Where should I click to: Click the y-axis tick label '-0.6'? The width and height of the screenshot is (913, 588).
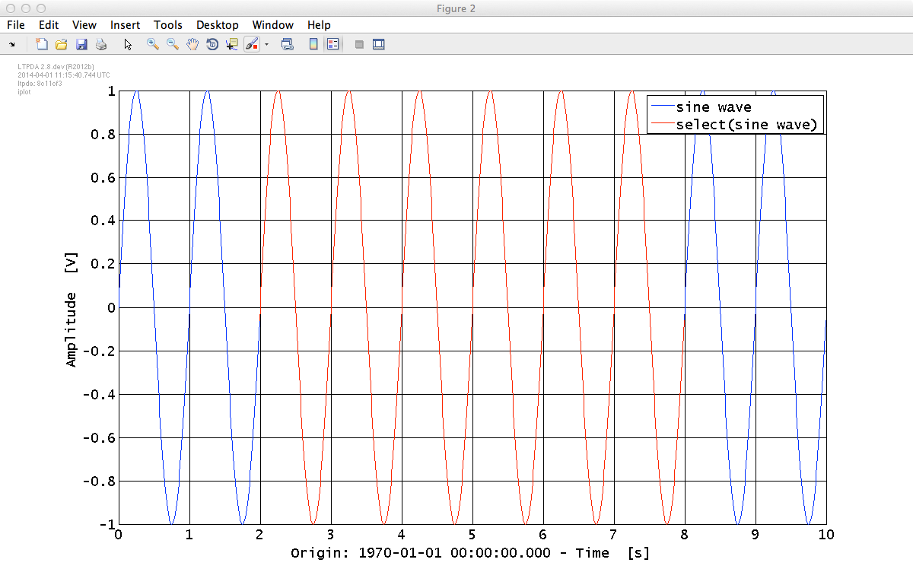[x=101, y=438]
